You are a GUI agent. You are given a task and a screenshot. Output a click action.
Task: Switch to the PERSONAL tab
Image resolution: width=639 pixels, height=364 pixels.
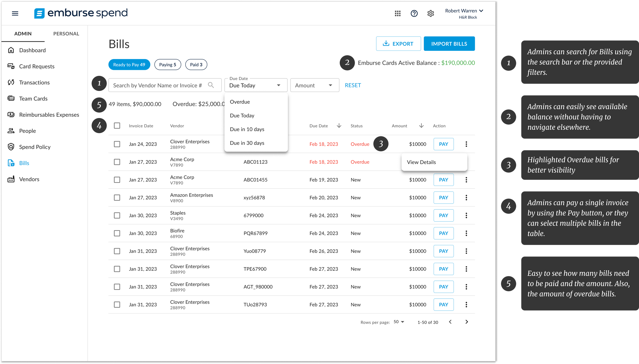point(66,33)
